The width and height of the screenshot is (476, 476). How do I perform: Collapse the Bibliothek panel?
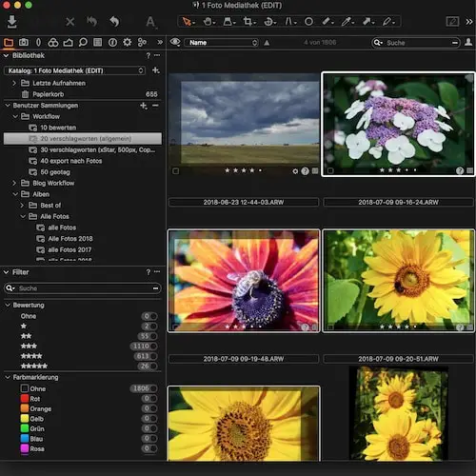[6, 55]
